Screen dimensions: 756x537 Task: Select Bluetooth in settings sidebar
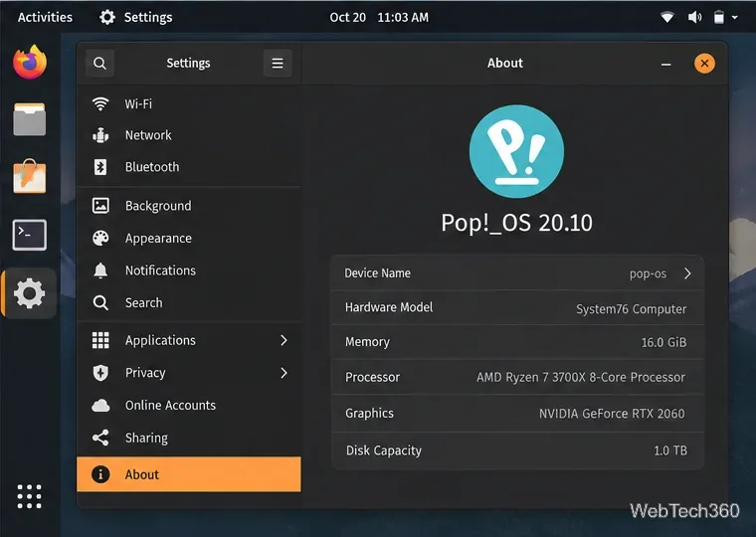pyautogui.click(x=189, y=167)
